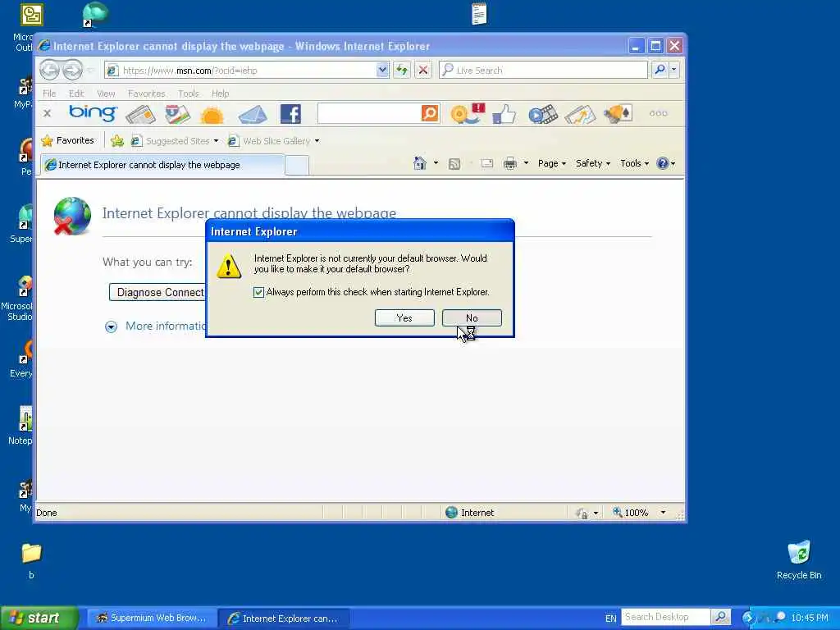Click the Start button
The image size is (840, 630).
[39, 618]
